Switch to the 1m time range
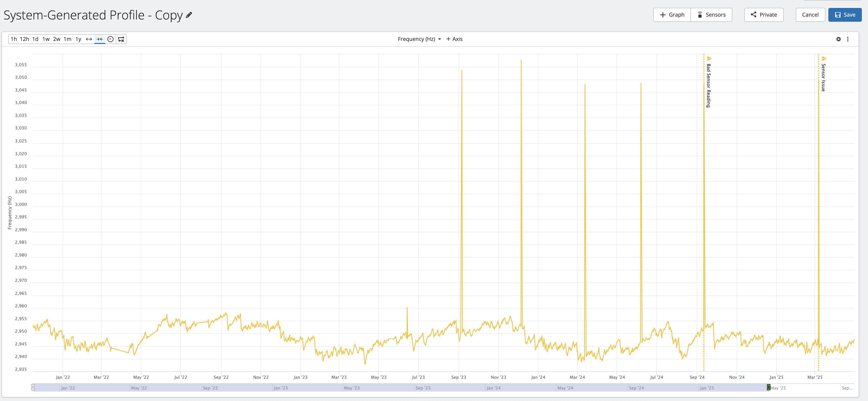Image resolution: width=868 pixels, height=401 pixels. (68, 39)
